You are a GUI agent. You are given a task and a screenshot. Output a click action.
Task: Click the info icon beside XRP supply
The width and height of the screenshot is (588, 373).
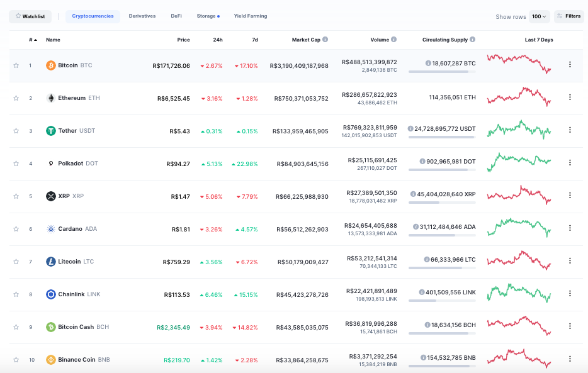[x=413, y=194]
